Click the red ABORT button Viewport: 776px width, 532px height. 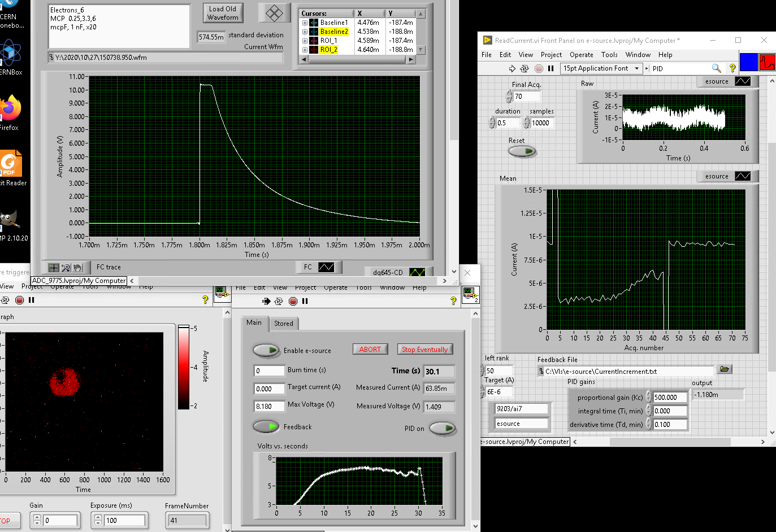(370, 350)
